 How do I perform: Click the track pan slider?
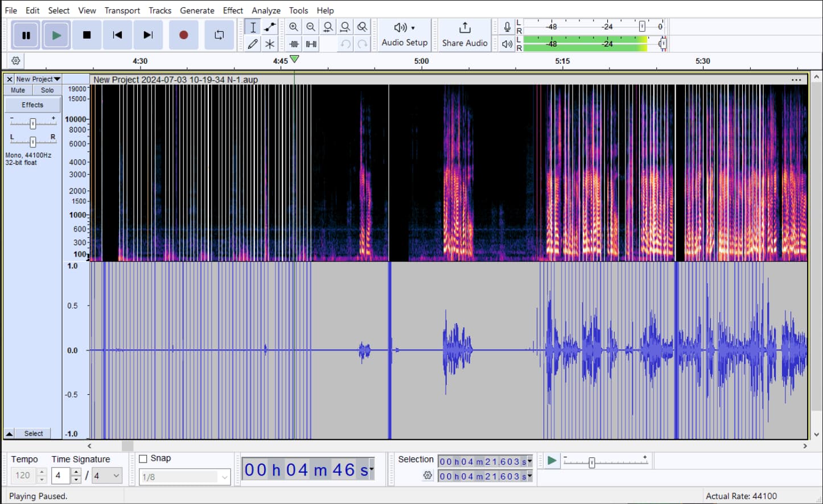33,142
